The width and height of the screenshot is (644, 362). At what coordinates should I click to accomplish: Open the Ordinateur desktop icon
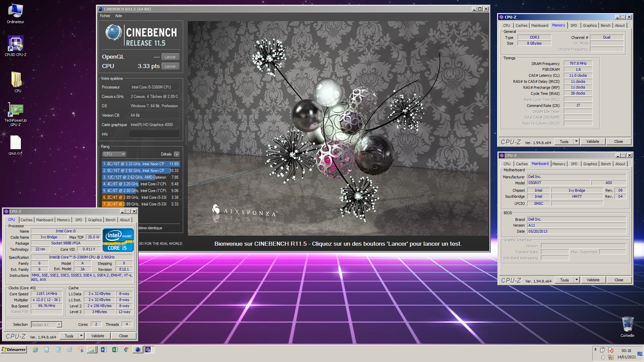click(15, 13)
